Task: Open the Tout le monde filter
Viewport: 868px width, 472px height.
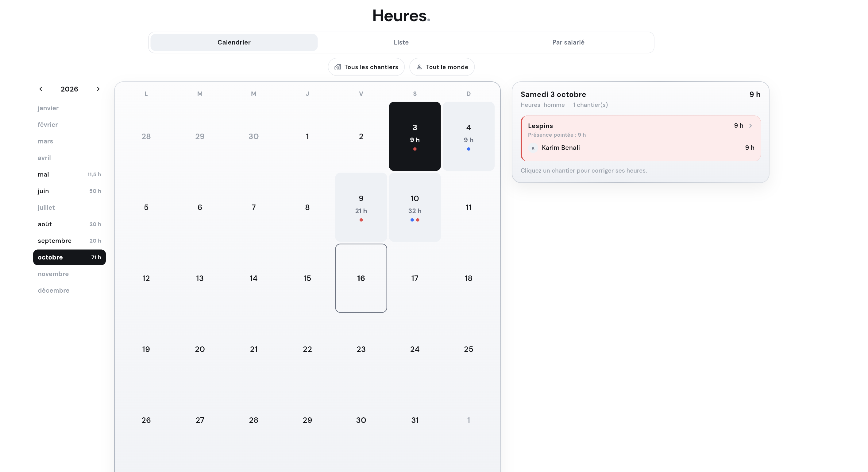Action: coord(442,67)
